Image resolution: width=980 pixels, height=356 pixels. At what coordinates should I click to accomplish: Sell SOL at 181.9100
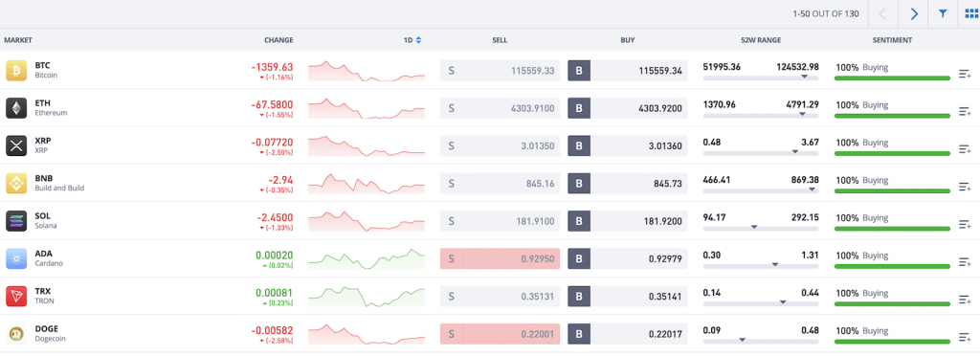tap(500, 221)
